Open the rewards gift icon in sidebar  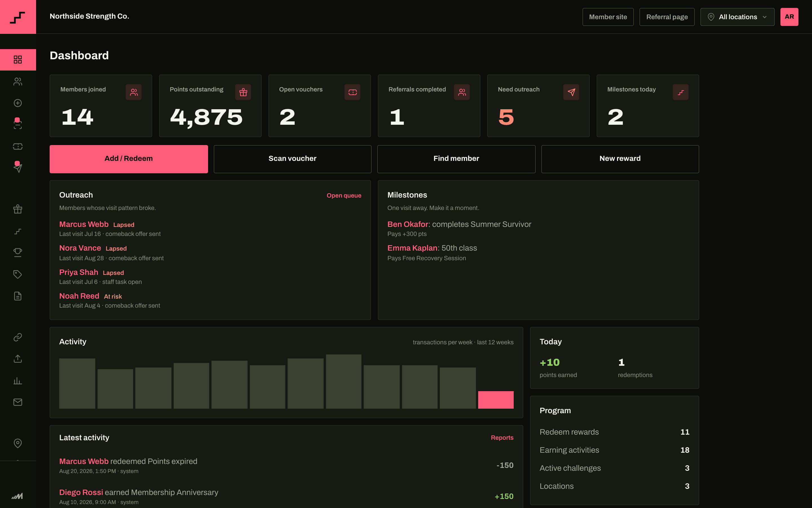pyautogui.click(x=18, y=209)
